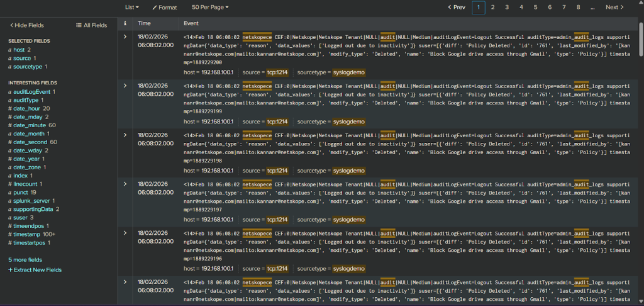
Task: Open the All Fields dialog
Action: (x=92, y=25)
